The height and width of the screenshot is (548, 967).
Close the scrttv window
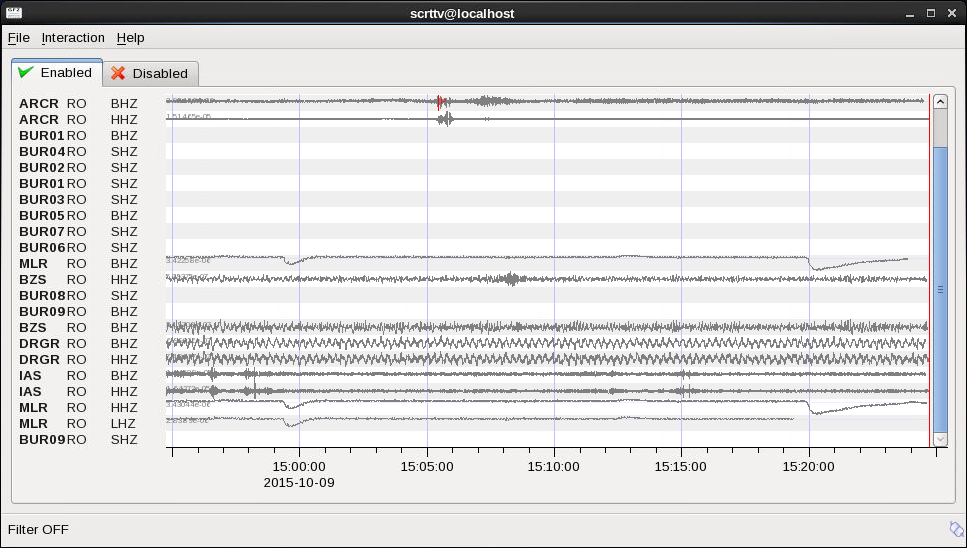click(x=952, y=13)
